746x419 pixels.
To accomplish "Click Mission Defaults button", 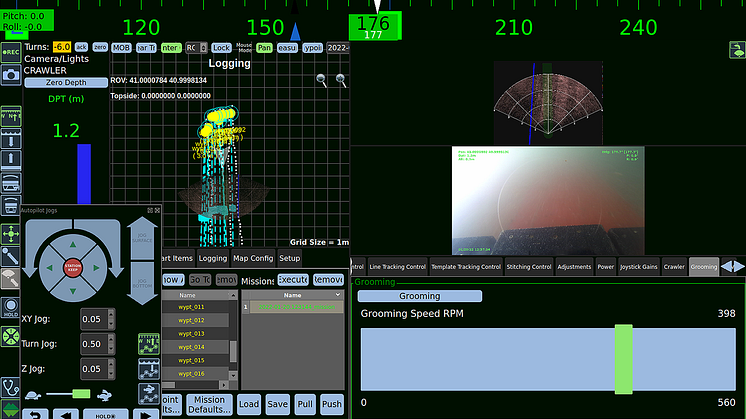I will point(209,404).
